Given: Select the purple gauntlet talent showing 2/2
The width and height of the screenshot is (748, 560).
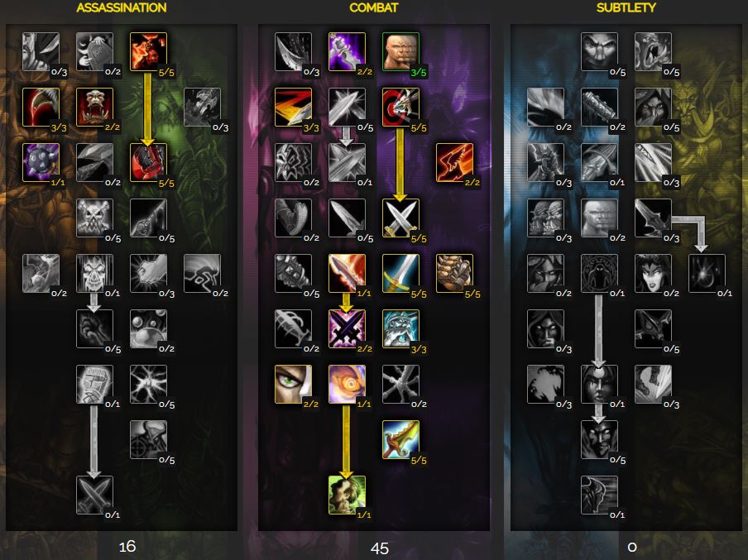Looking at the screenshot, I should (347, 51).
